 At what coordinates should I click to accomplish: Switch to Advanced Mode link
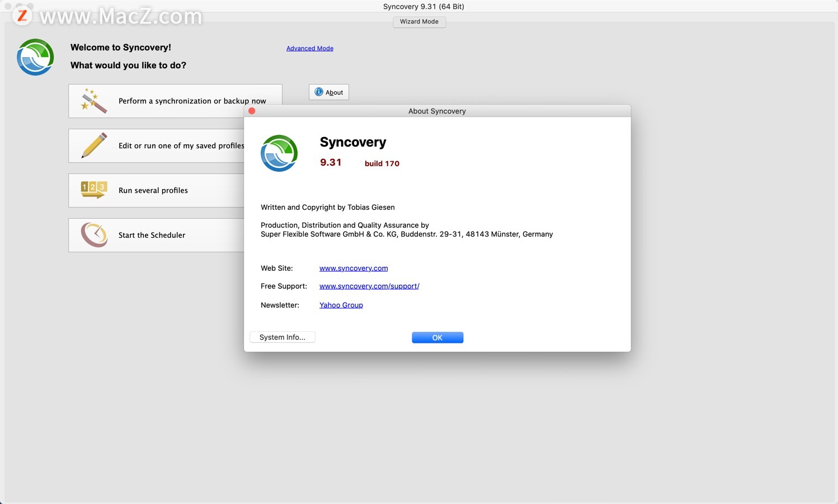pyautogui.click(x=310, y=48)
